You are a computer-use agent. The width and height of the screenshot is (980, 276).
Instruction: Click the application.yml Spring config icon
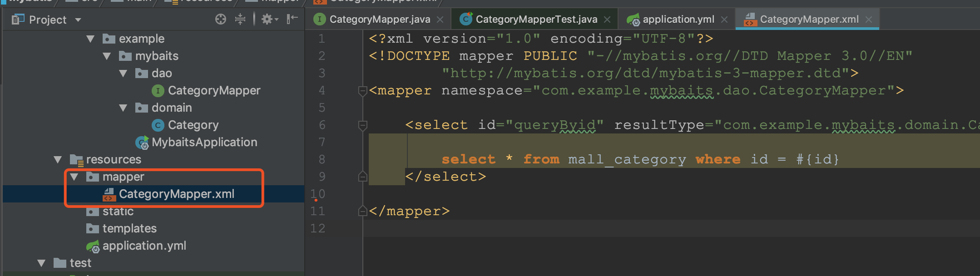pyautogui.click(x=93, y=246)
